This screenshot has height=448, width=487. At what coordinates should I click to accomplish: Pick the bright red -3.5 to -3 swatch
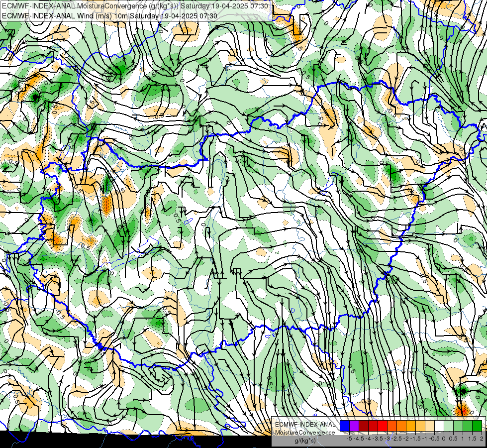(x=383, y=426)
